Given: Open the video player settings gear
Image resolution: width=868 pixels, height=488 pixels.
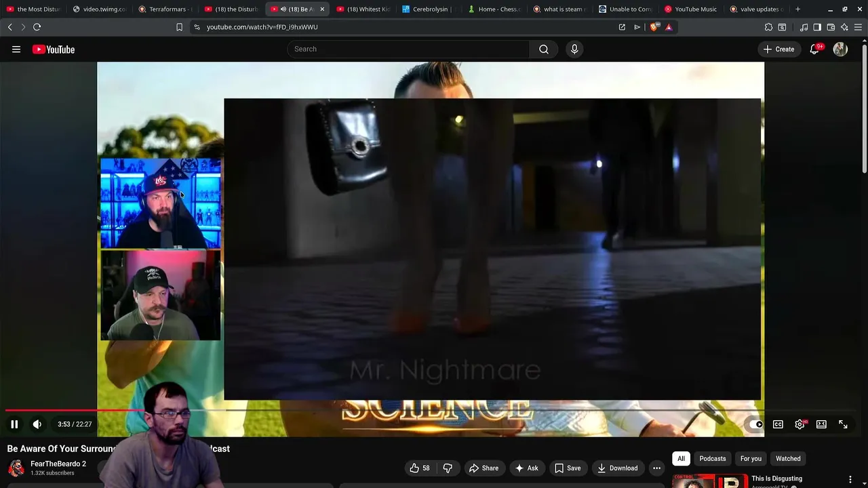Looking at the screenshot, I should pyautogui.click(x=800, y=424).
